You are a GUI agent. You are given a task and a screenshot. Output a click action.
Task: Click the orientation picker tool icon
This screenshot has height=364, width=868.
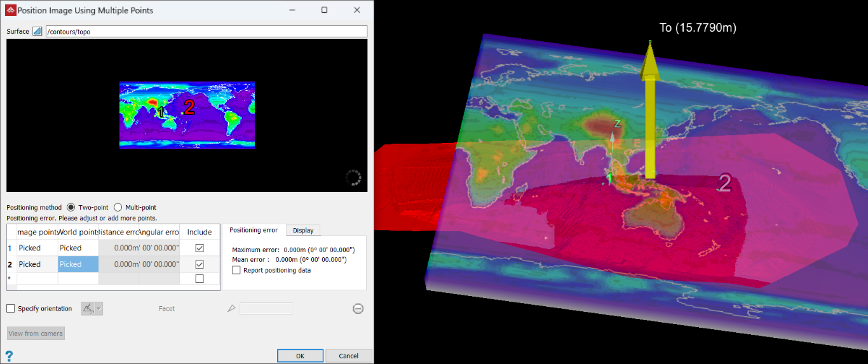[88, 309]
